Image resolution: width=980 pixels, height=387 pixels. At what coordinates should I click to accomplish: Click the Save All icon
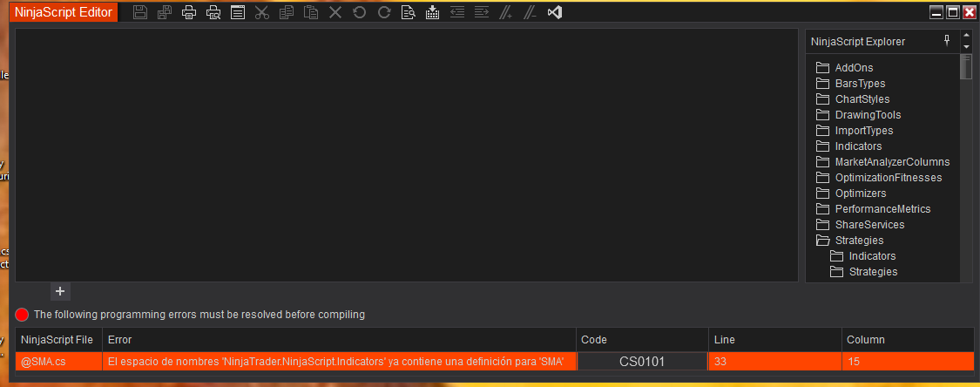pyautogui.click(x=165, y=12)
